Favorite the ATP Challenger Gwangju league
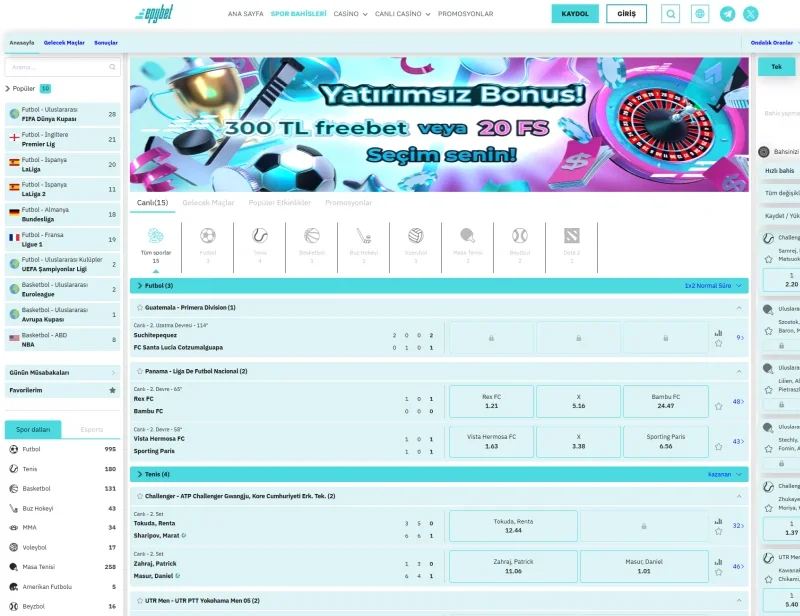 point(140,496)
